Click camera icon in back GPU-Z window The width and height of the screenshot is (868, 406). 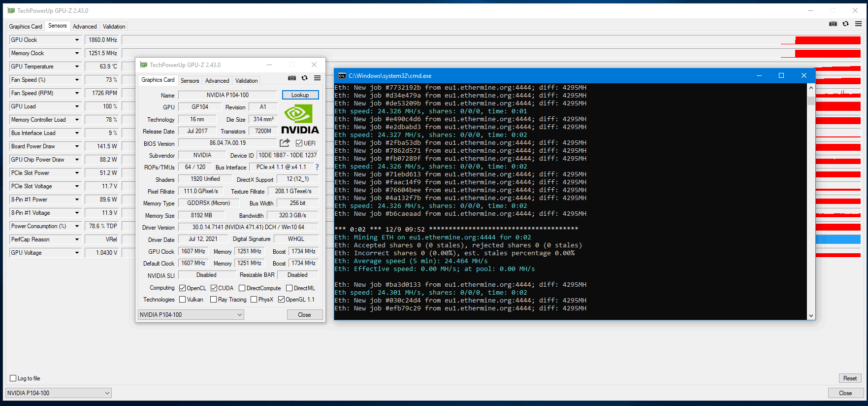pos(833,24)
